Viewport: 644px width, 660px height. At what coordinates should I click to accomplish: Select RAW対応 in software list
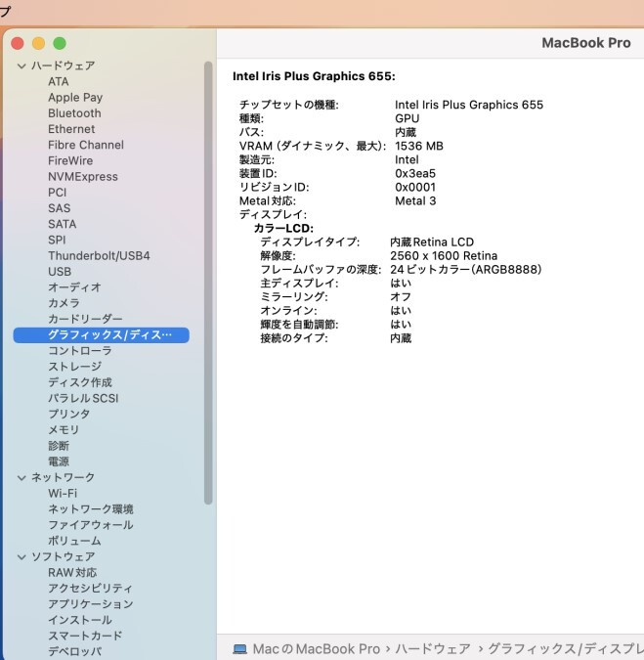coord(72,572)
